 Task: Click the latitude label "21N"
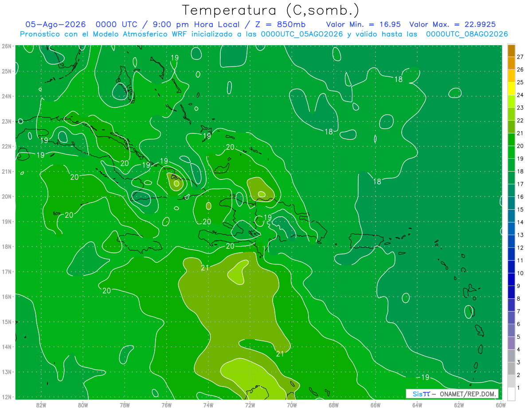7,172
